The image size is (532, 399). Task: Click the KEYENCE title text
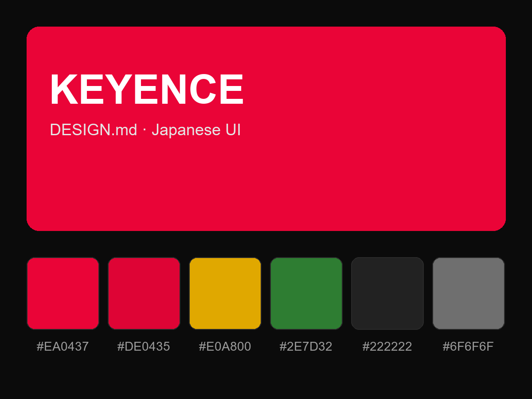click(x=147, y=90)
